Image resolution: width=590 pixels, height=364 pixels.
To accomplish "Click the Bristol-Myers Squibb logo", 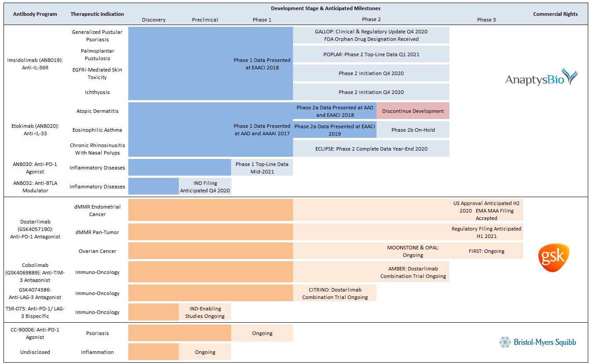I will [538, 342].
